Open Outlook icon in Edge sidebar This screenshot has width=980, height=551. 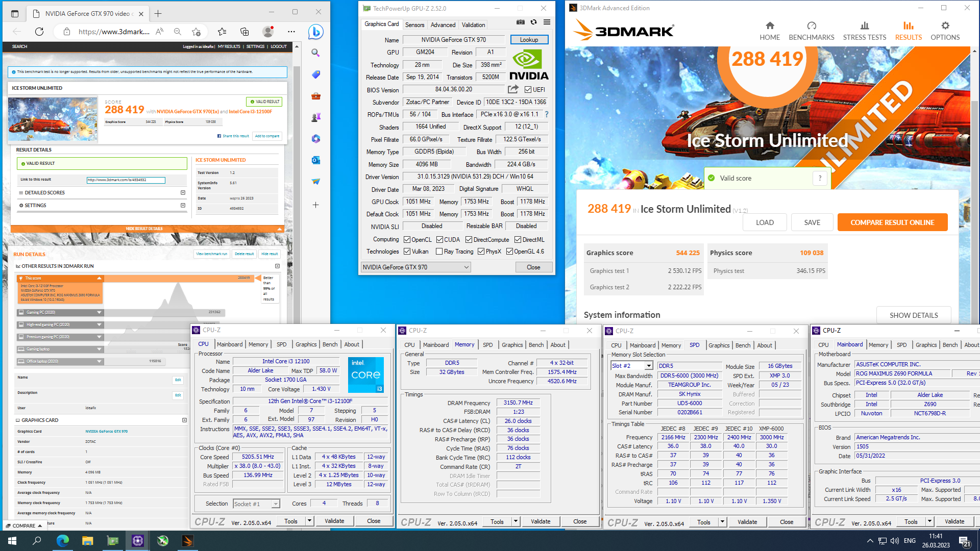[x=315, y=160]
